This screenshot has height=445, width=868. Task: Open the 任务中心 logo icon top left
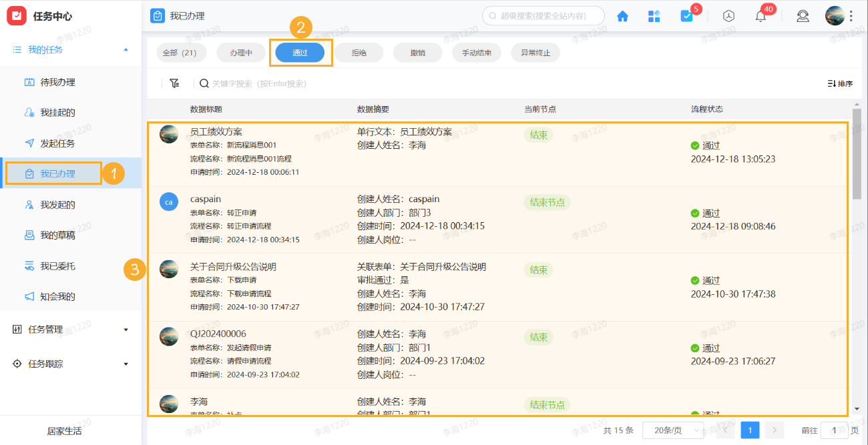pos(17,15)
